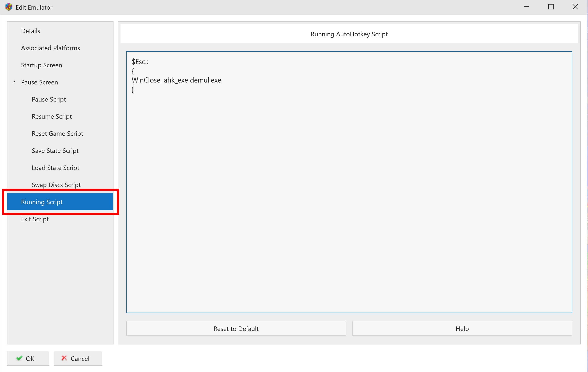
Task: Cancel editing the emulator
Action: [x=78, y=358]
